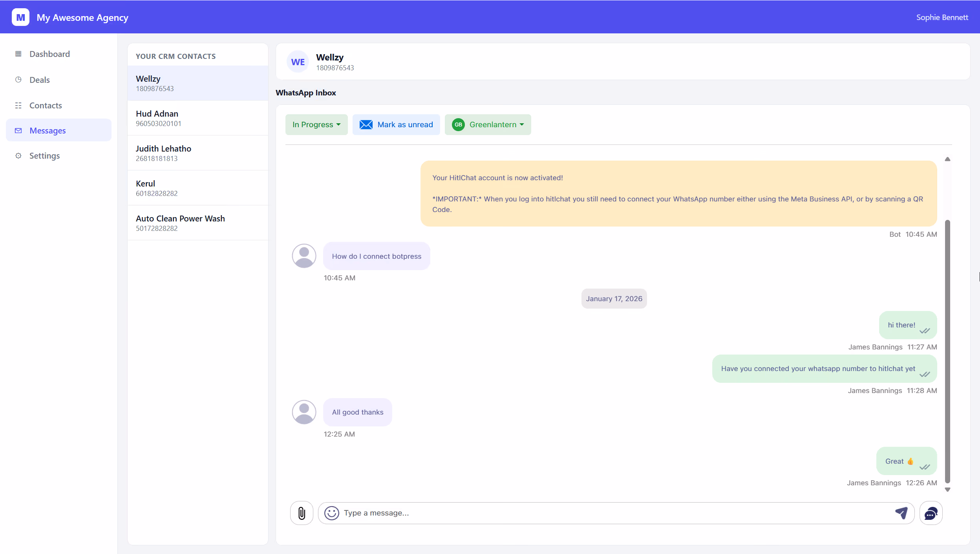Click the Wellzy name in chat header
The image size is (980, 554).
point(330,57)
